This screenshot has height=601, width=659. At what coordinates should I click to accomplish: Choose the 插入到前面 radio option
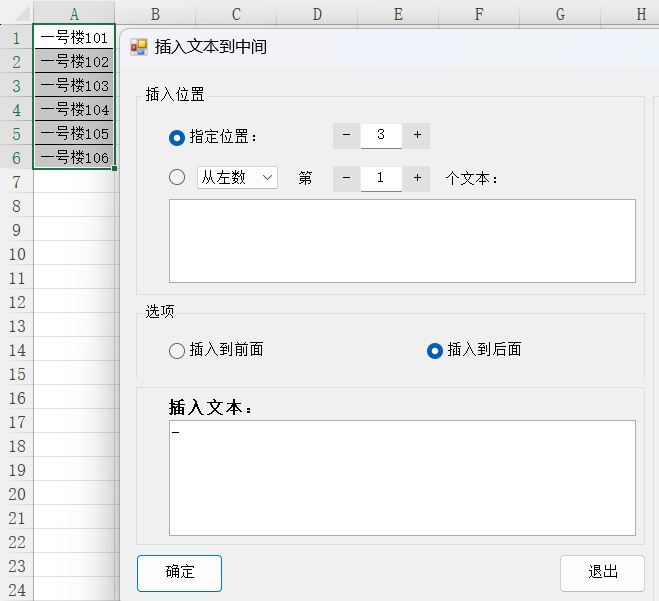pos(177,350)
